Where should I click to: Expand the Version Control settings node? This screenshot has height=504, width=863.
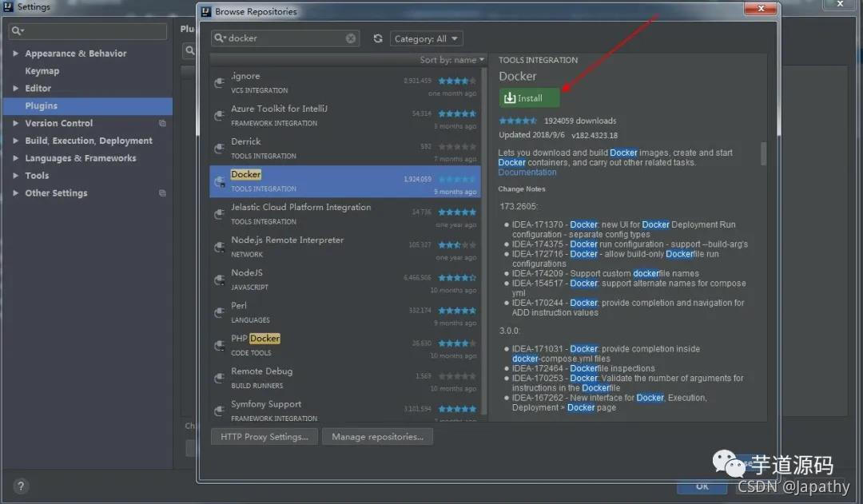pyautogui.click(x=15, y=123)
